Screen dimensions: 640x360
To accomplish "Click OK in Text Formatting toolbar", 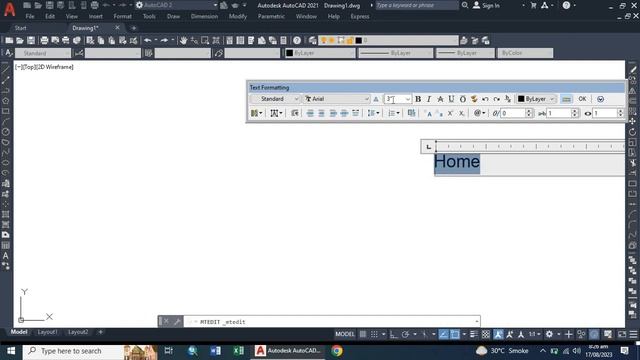I will [x=582, y=99].
